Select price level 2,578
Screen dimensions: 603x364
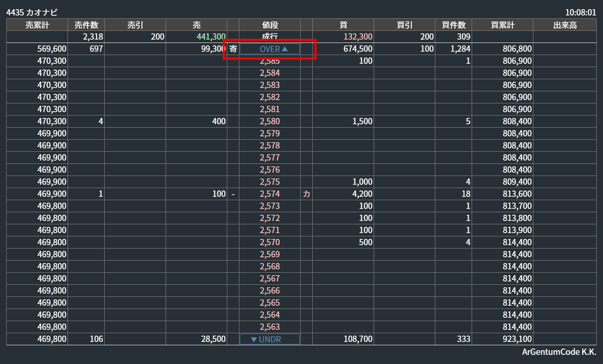click(x=270, y=146)
